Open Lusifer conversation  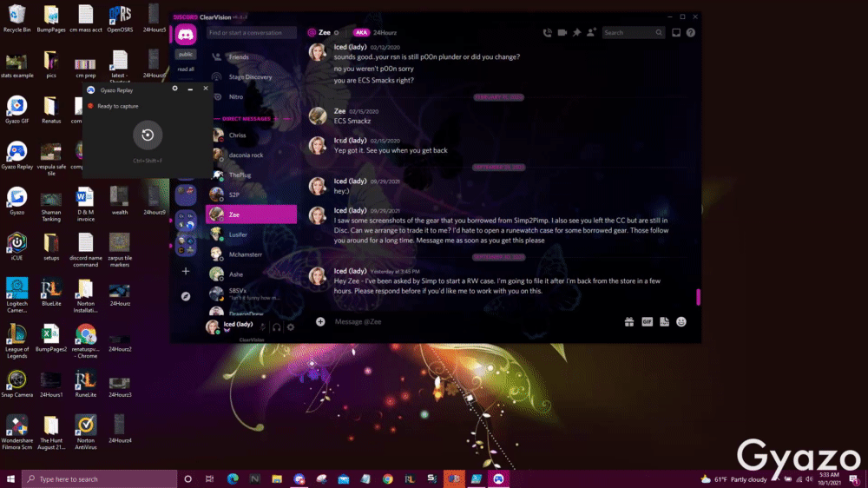(252, 234)
